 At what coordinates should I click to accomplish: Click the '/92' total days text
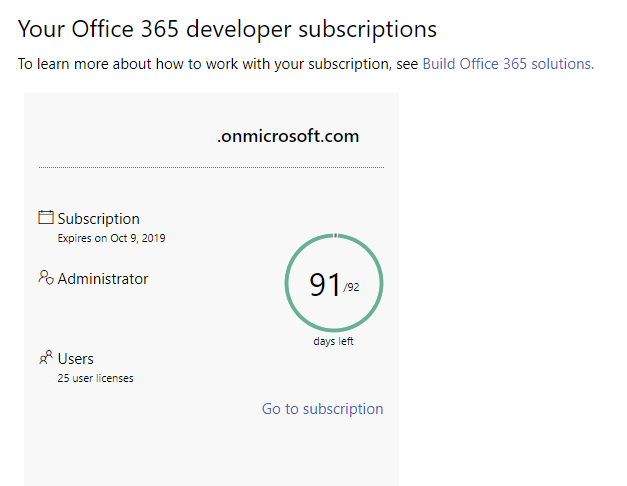coord(351,287)
